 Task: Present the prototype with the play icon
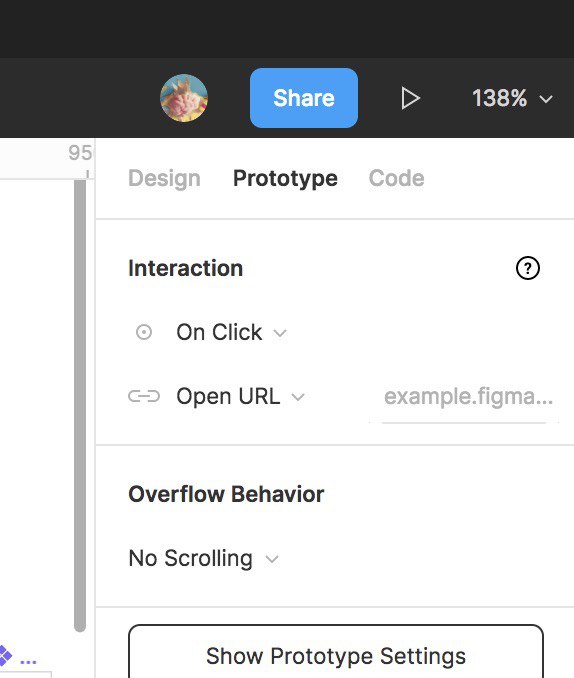pyautogui.click(x=410, y=98)
